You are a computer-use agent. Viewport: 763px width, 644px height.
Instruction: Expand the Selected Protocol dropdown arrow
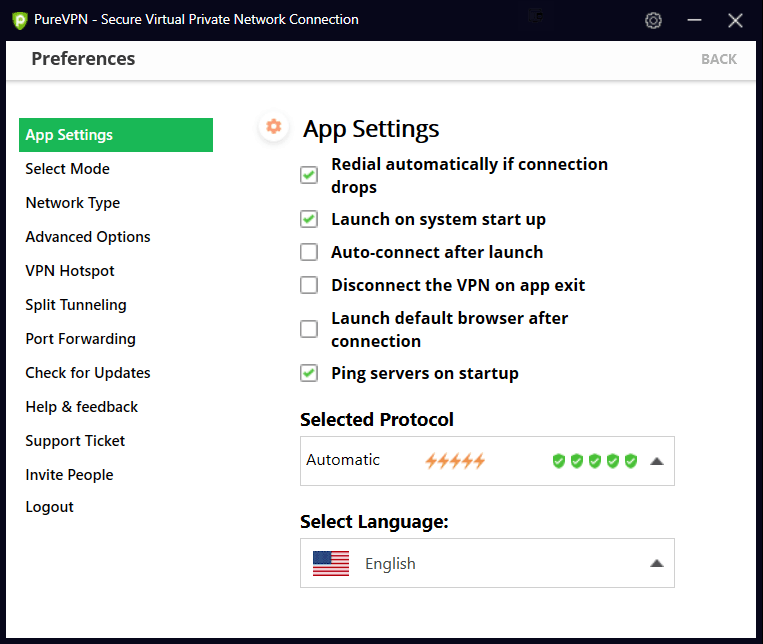click(x=656, y=461)
